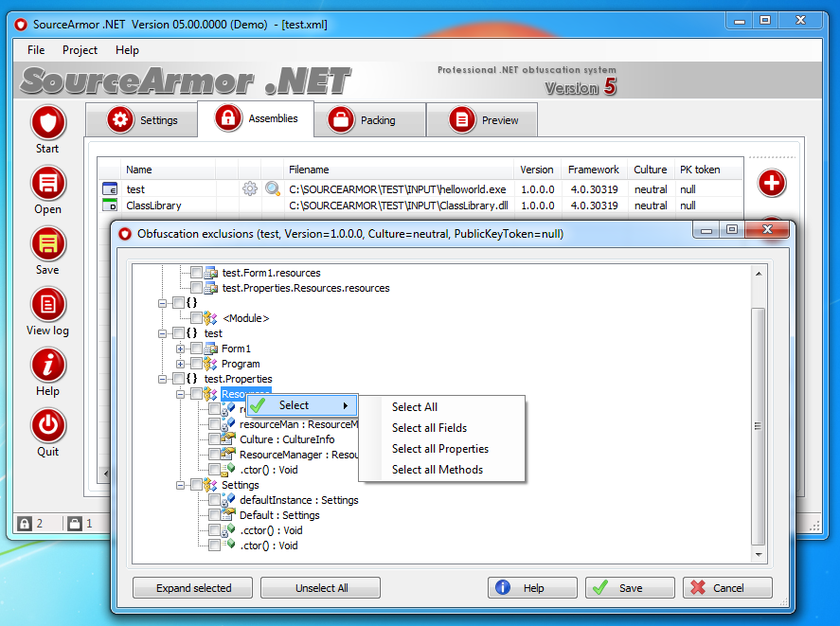Click the SourceArmor app title bar icon
Viewport: 840px width, 626px height.
tap(21, 24)
